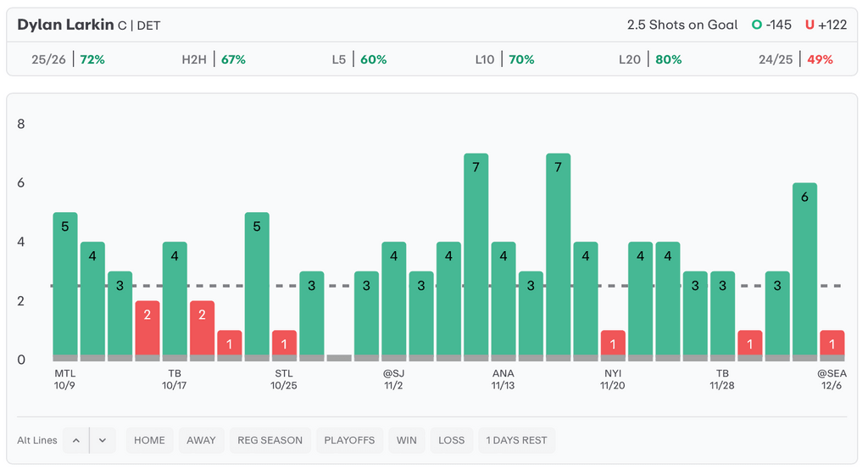Pick the Under +122 odds
Viewport: 868px width, 475px height.
826,25
